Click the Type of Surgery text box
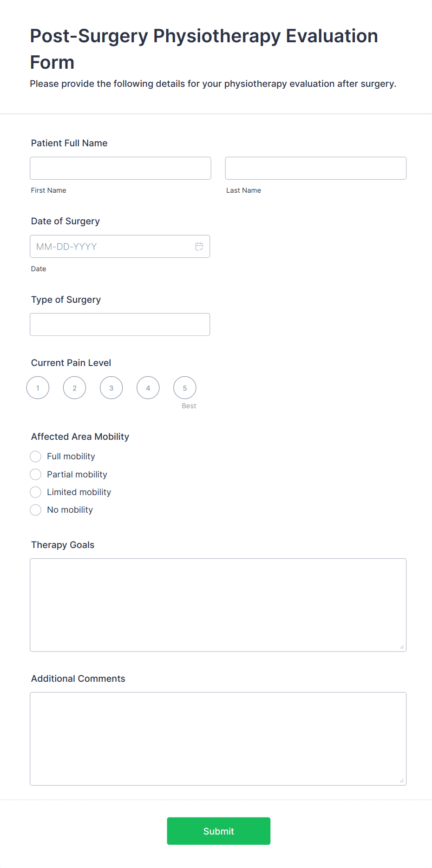Viewport: 432px width, 868px height. 120,325
